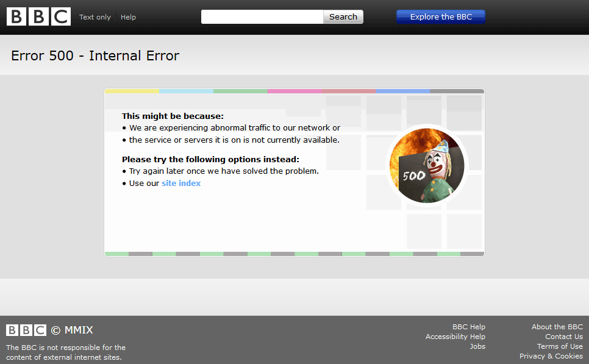Open the Explore the BBC menu
The image size is (589, 364).
441,17
